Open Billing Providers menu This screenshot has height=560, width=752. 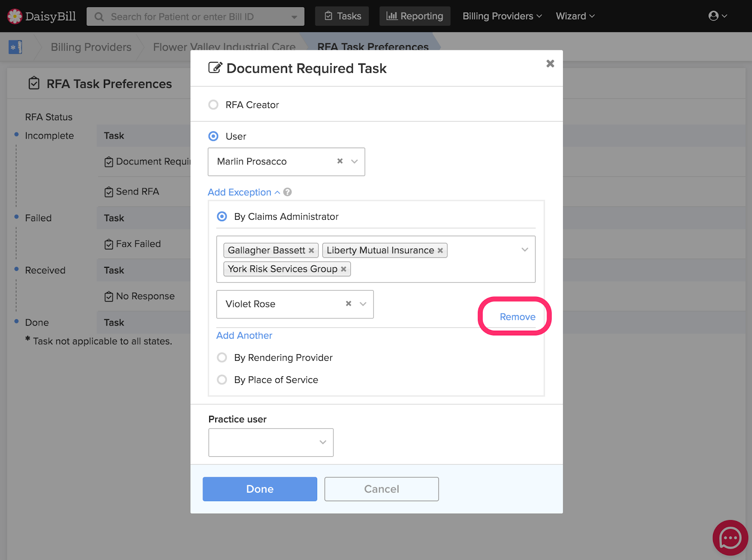click(x=502, y=16)
